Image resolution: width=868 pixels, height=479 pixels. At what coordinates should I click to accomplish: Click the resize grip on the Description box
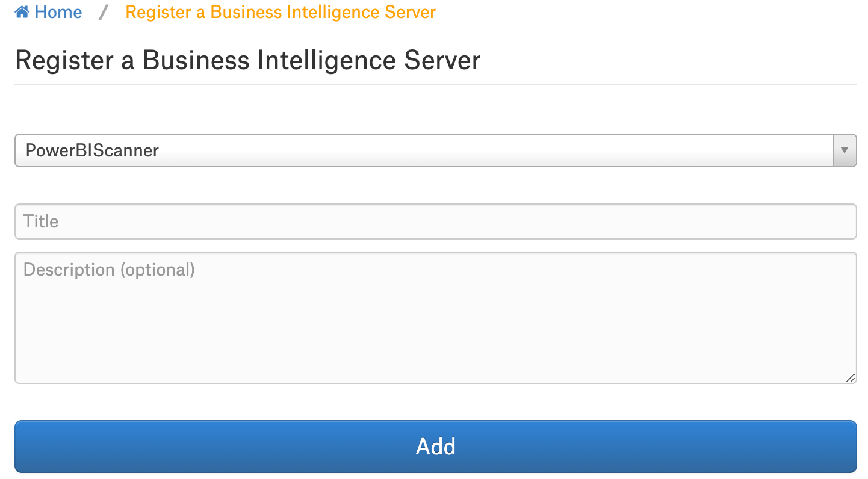(x=850, y=377)
